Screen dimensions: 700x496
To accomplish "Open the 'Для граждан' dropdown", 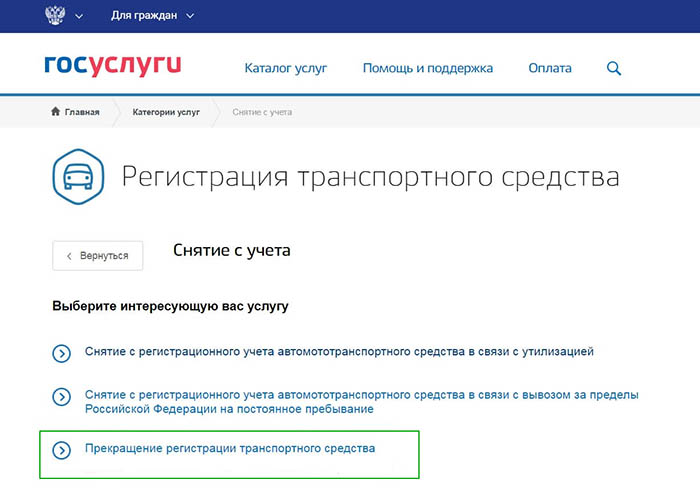I will pos(152,16).
